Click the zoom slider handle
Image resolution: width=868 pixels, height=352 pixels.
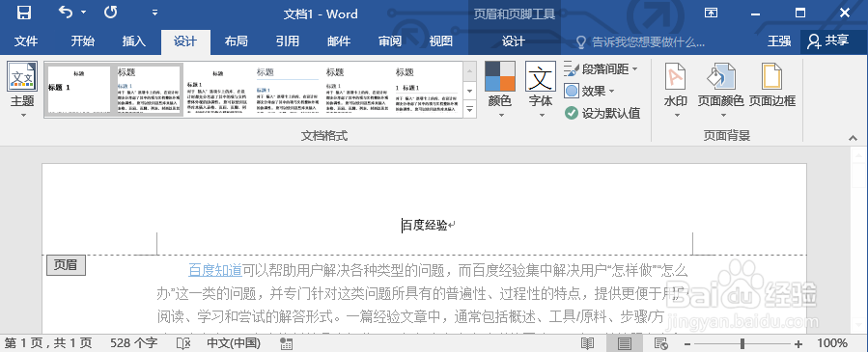pyautogui.click(x=742, y=343)
